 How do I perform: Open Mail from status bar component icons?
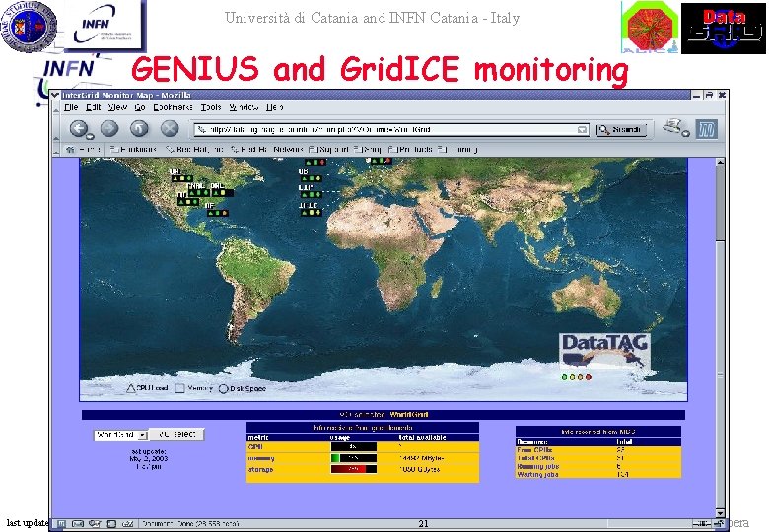tap(78, 524)
